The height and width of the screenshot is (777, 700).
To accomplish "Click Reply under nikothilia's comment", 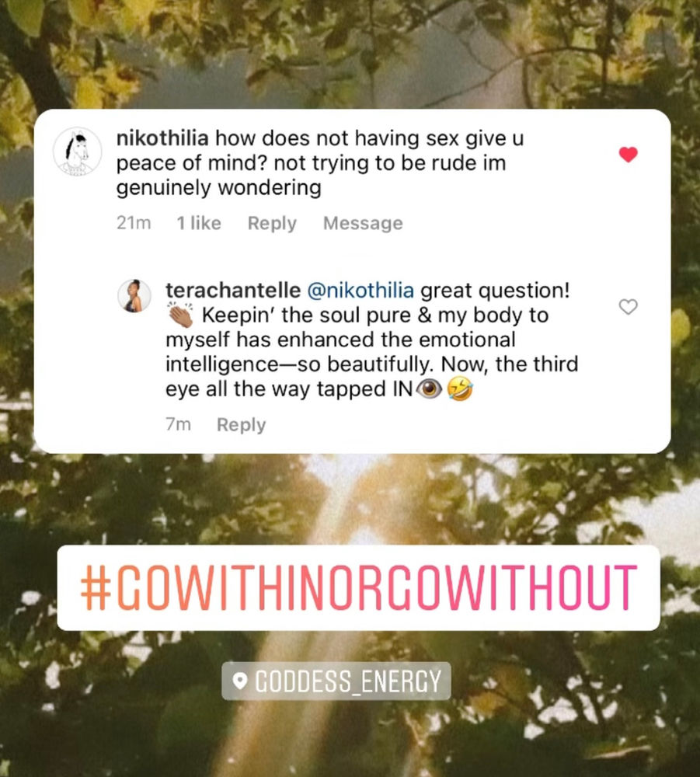I will point(272,224).
